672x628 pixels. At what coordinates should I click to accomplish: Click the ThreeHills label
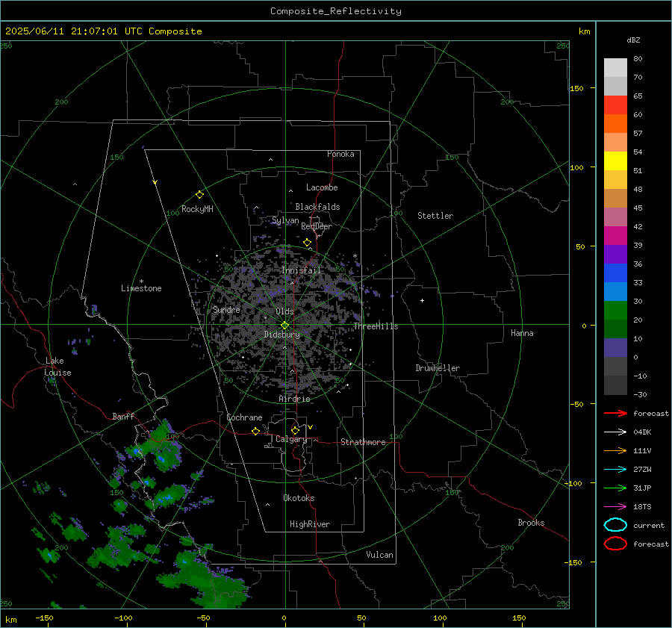pyautogui.click(x=376, y=326)
